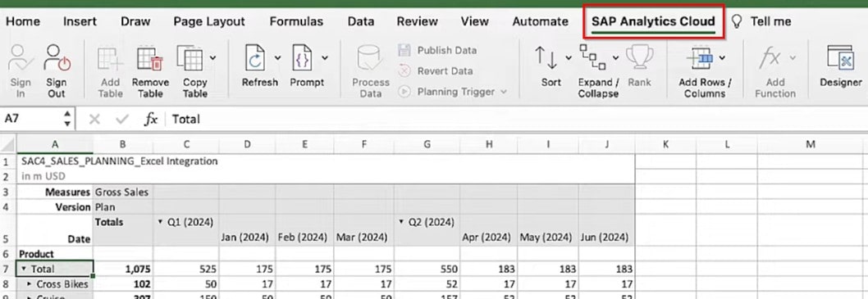
Task: Open the Automate ribbon tab
Action: point(541,21)
